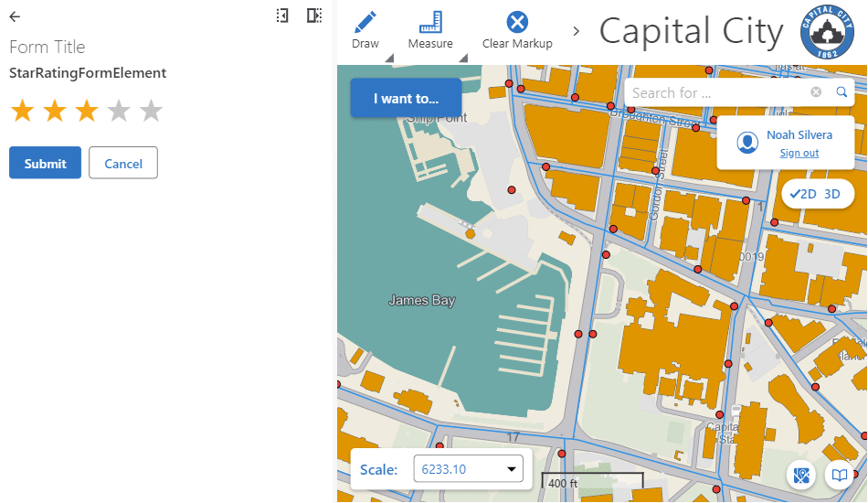The width and height of the screenshot is (868, 503).
Task: Open the Scale dropdown
Action: [x=468, y=470]
